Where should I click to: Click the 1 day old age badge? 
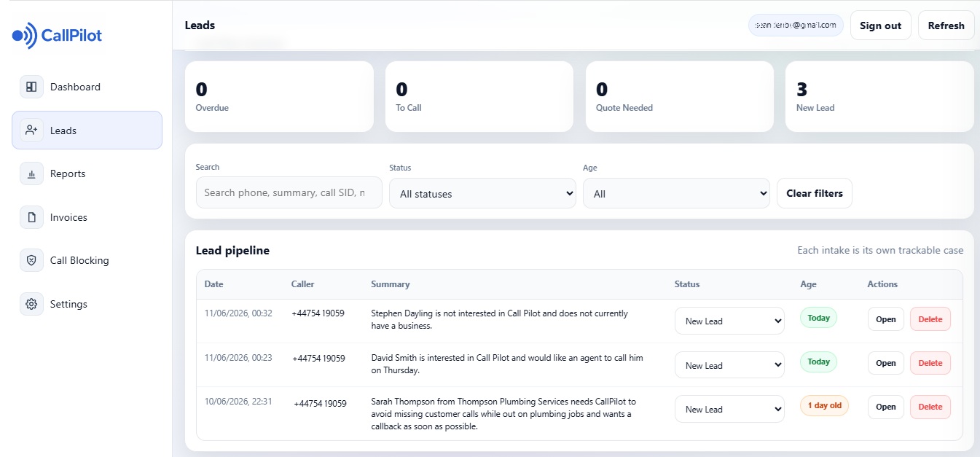(824, 405)
